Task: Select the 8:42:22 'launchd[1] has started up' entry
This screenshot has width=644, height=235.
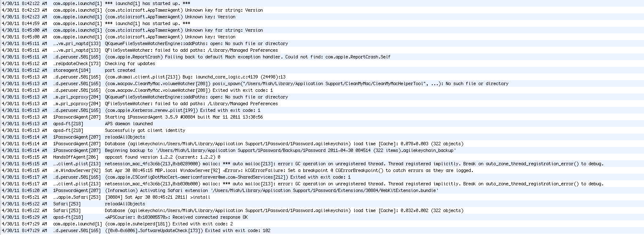Action: point(322,3)
